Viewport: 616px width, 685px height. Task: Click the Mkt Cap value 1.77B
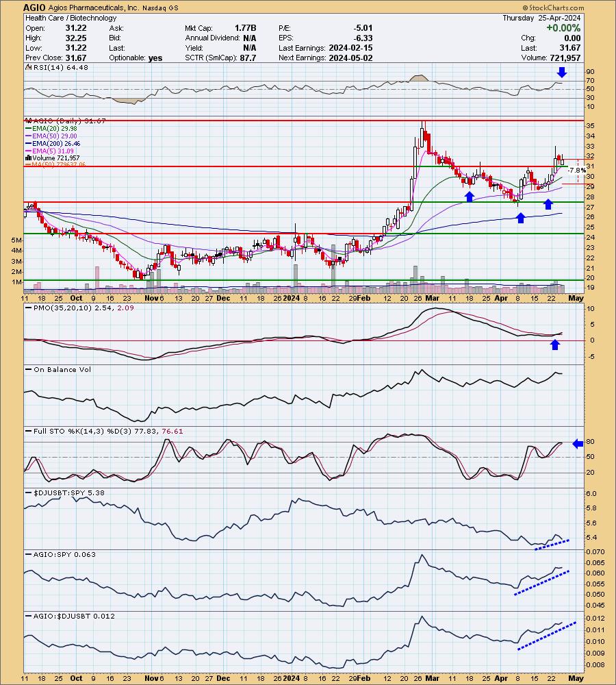tap(245, 28)
